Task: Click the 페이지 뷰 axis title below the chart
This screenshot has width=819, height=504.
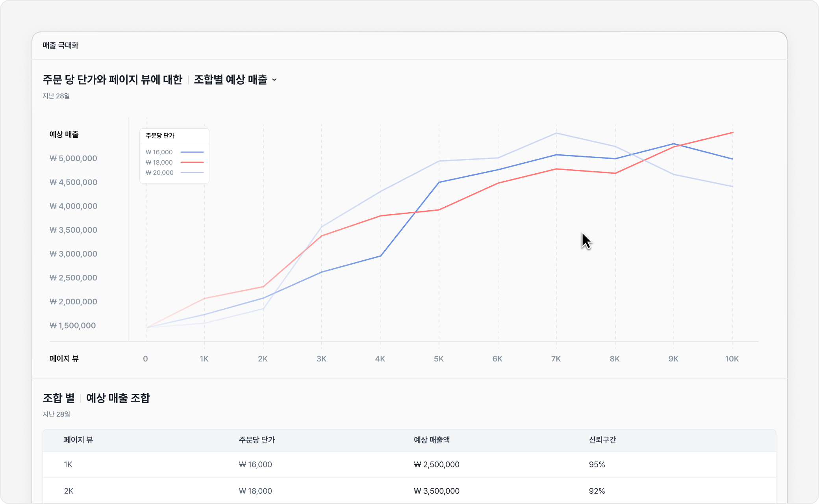Action: click(64, 359)
